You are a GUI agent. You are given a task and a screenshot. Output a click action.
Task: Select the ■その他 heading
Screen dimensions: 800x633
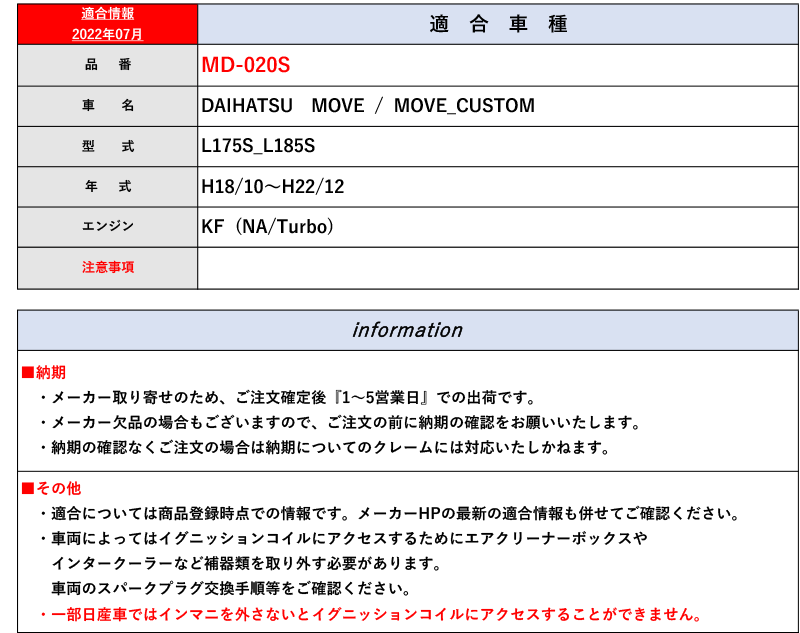(51, 488)
